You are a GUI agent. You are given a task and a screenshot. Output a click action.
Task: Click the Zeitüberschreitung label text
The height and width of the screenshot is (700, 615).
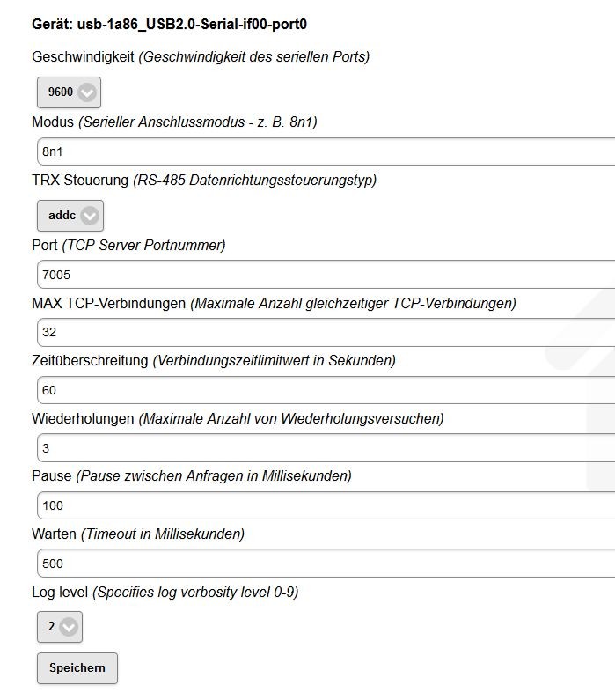[x=90, y=361]
